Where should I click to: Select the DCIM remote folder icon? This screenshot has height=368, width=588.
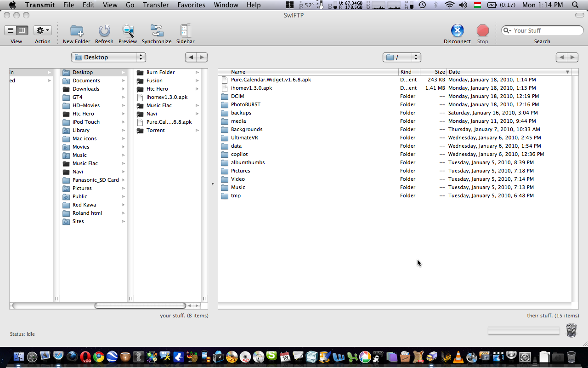click(x=225, y=96)
